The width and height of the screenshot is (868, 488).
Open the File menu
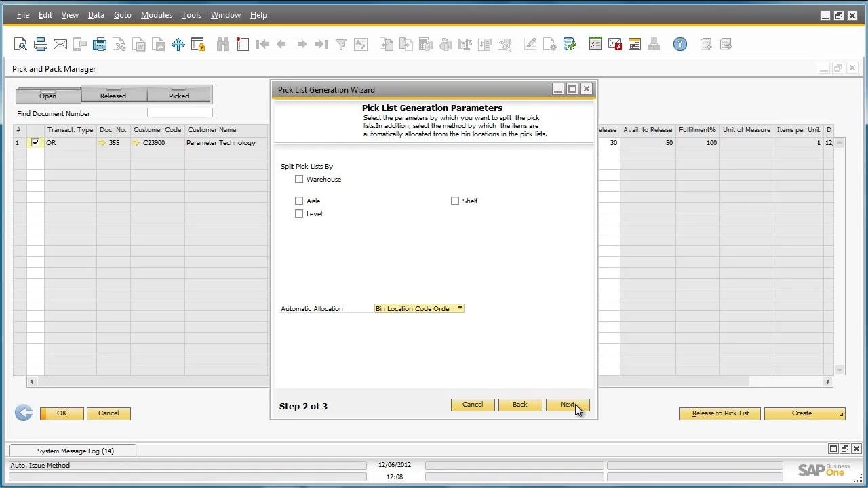tap(22, 15)
